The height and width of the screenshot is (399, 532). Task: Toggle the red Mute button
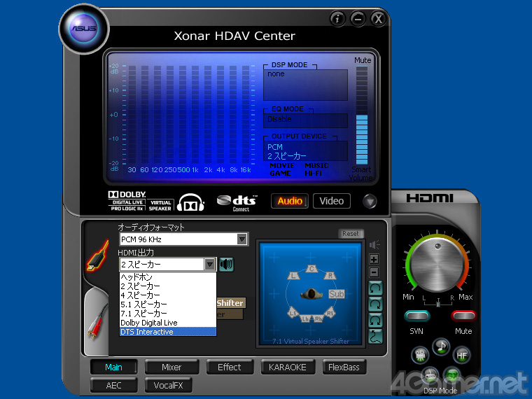pos(463,316)
